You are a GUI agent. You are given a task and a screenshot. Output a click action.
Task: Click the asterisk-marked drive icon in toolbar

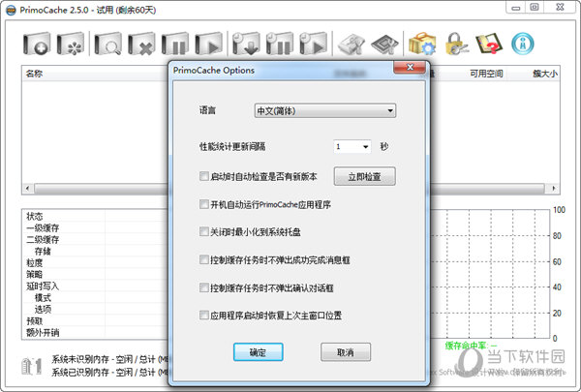click(71, 45)
